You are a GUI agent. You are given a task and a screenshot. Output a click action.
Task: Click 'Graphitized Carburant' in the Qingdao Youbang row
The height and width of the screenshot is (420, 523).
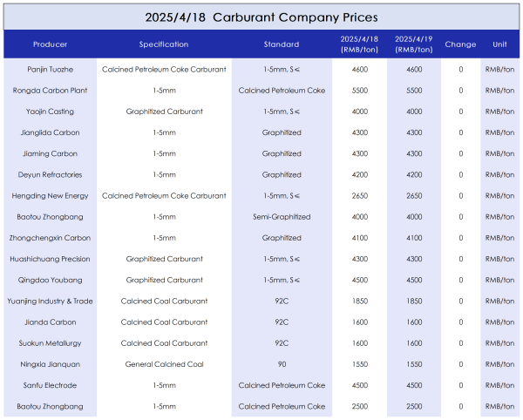click(x=164, y=280)
